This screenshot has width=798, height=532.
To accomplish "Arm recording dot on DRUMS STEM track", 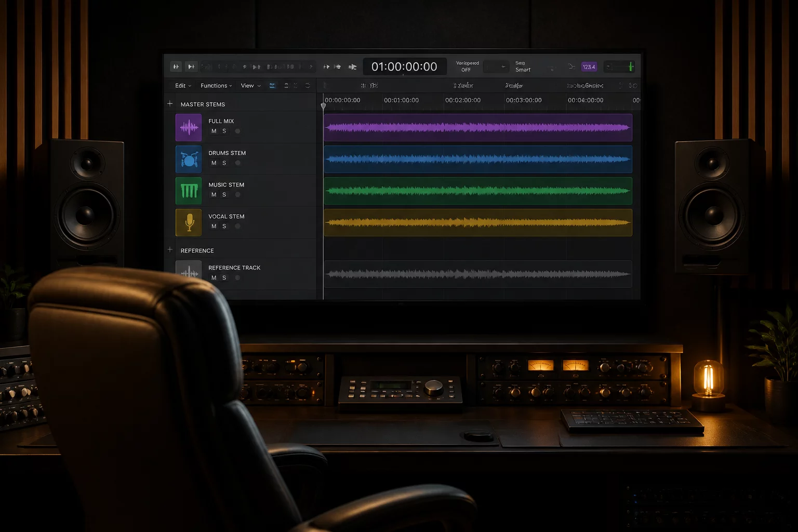I will pos(237,163).
